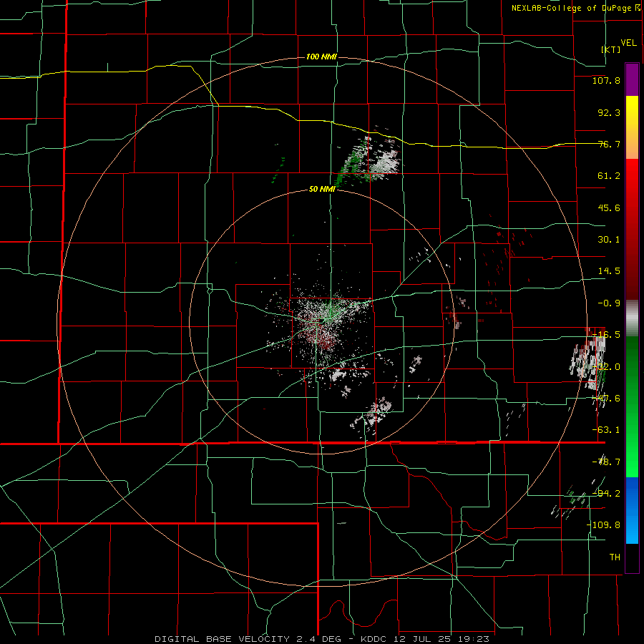The height and width of the screenshot is (644, 644).
Task: Select the 92.3 velocity scale value
Action: (x=609, y=112)
